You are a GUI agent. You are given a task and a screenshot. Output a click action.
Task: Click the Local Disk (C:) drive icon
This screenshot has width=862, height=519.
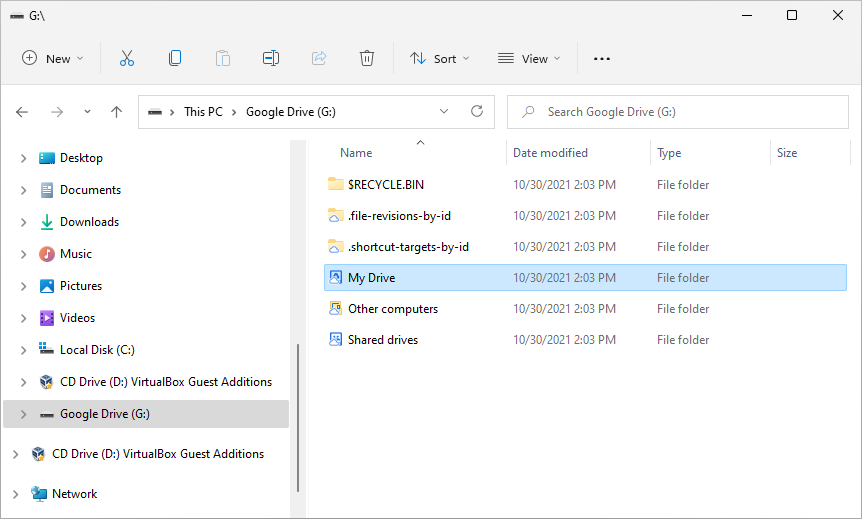pos(47,349)
